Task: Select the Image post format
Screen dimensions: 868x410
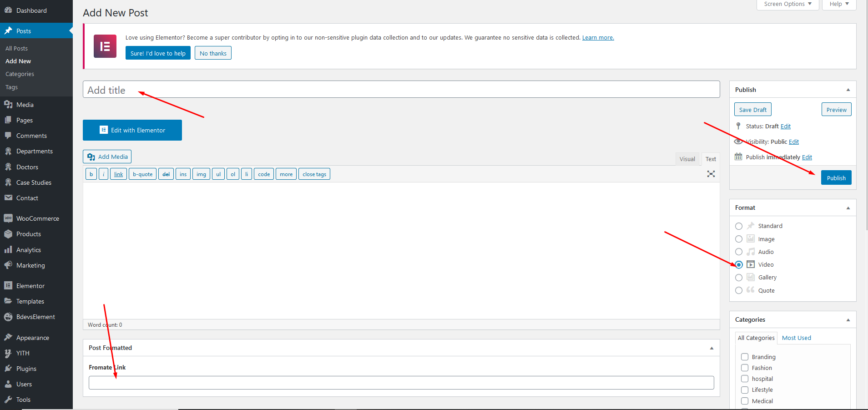Action: (739, 239)
